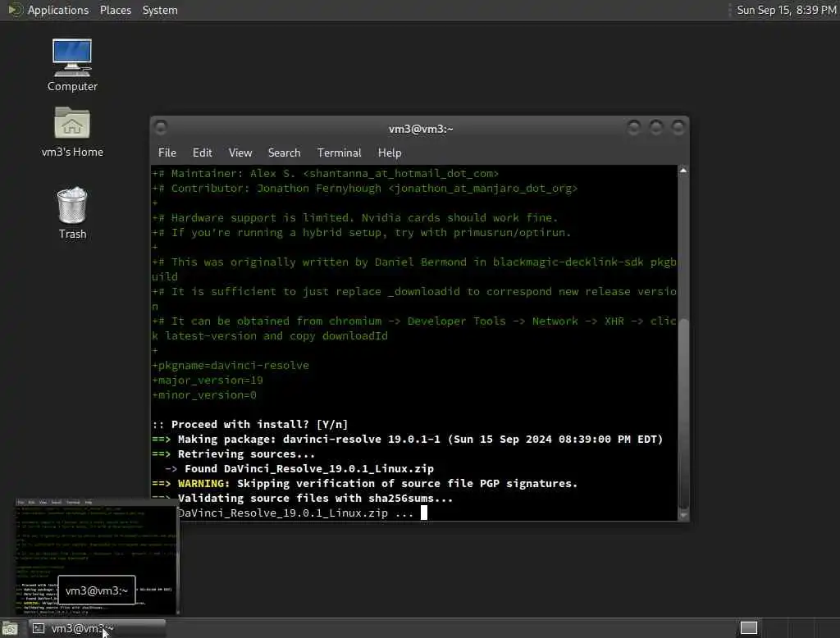
Task: Open the View menu in terminal
Action: coord(240,153)
